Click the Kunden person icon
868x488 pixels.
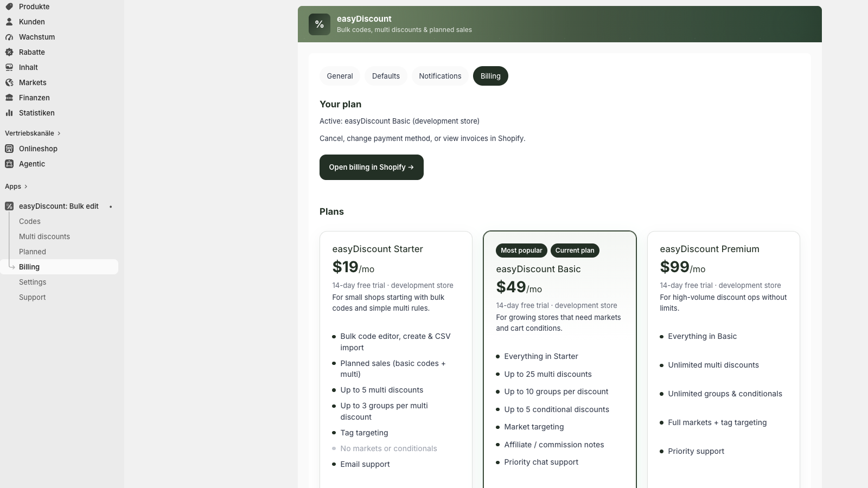coord(9,22)
